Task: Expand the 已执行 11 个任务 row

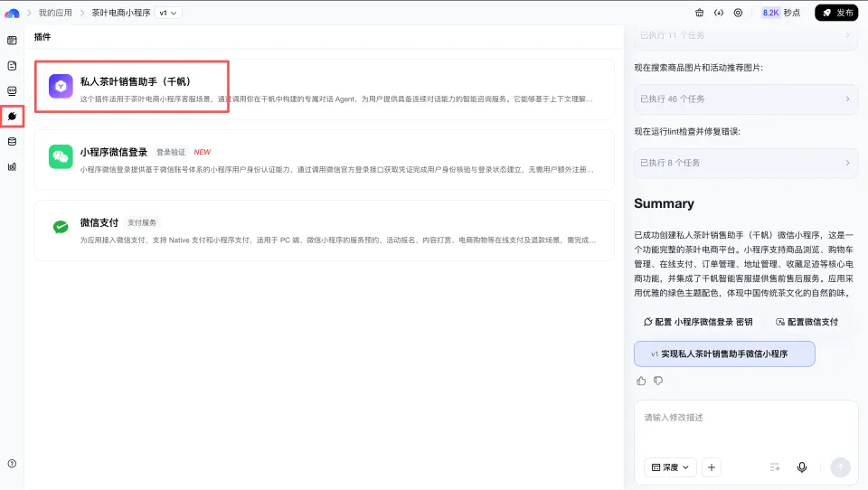Action: coord(746,36)
